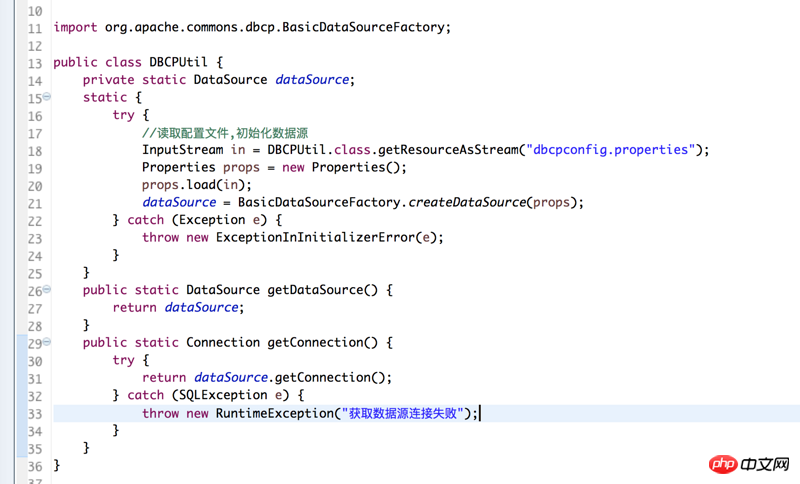
Task: Click RuntimeException on line 33
Action: pyautogui.click(x=274, y=413)
